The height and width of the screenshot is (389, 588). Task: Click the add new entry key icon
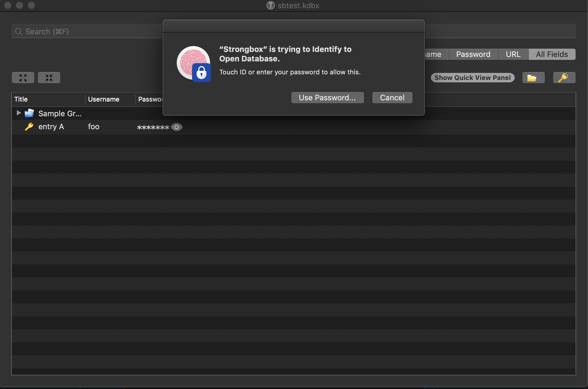(564, 77)
